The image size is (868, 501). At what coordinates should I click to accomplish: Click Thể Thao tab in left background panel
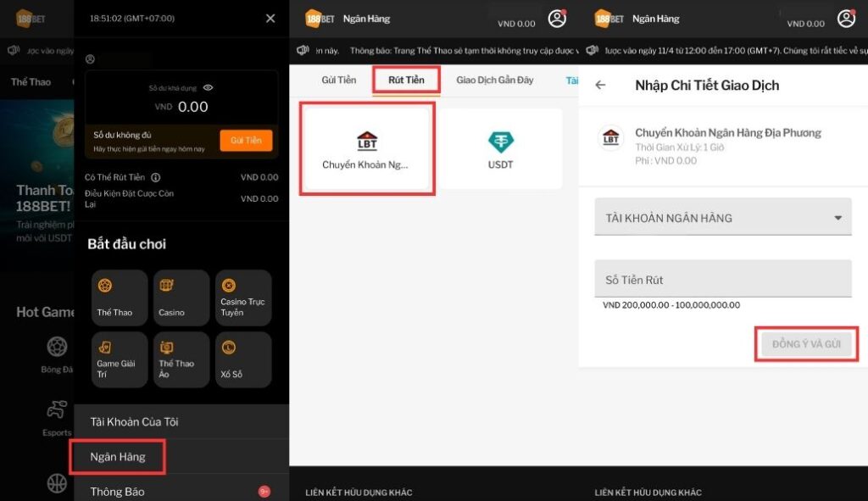(31, 82)
